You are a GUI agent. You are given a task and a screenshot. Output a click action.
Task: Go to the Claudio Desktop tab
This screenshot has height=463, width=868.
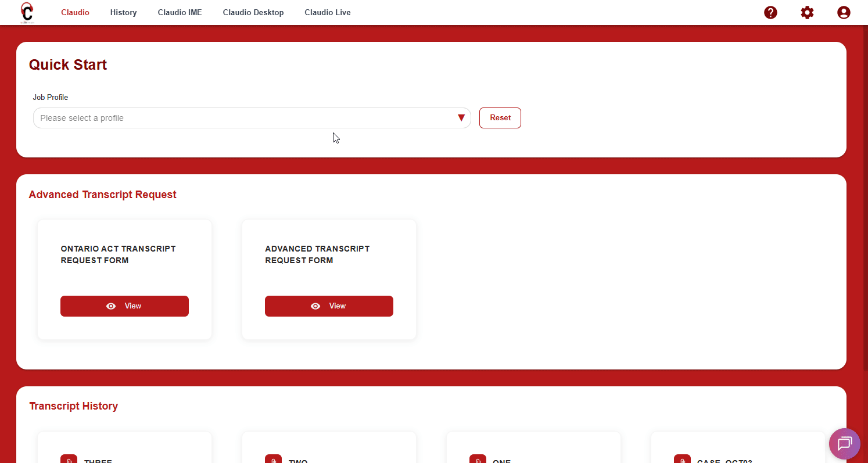[253, 12]
